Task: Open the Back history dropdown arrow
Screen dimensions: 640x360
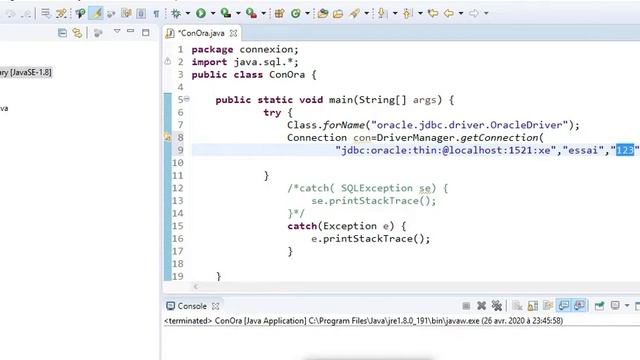Action: [461, 13]
